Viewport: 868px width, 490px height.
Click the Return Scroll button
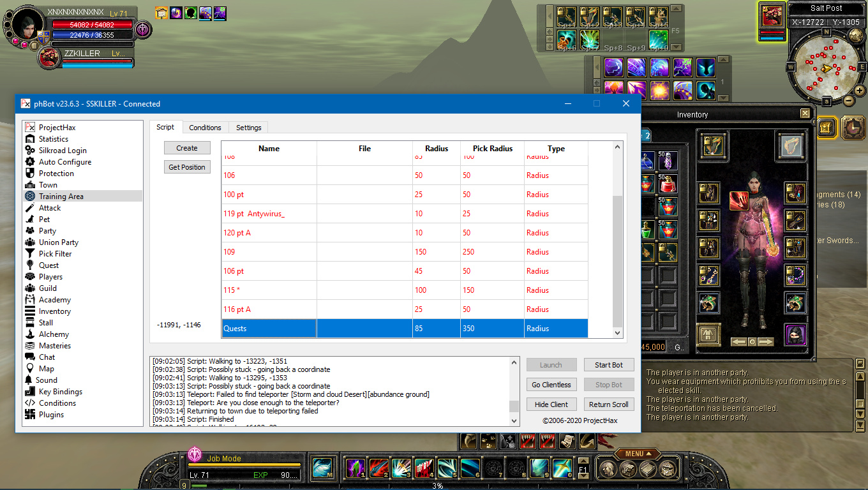608,405
